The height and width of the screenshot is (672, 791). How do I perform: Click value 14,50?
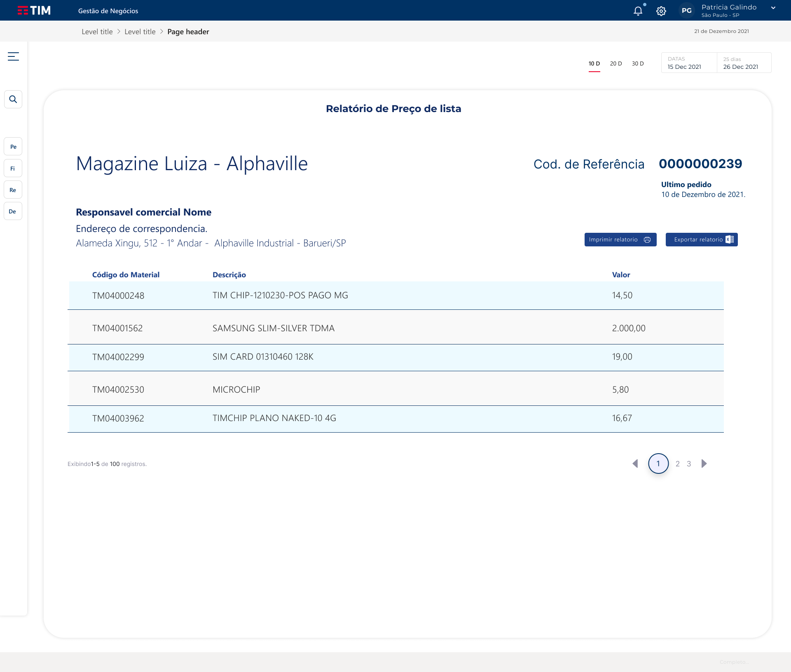coord(622,295)
